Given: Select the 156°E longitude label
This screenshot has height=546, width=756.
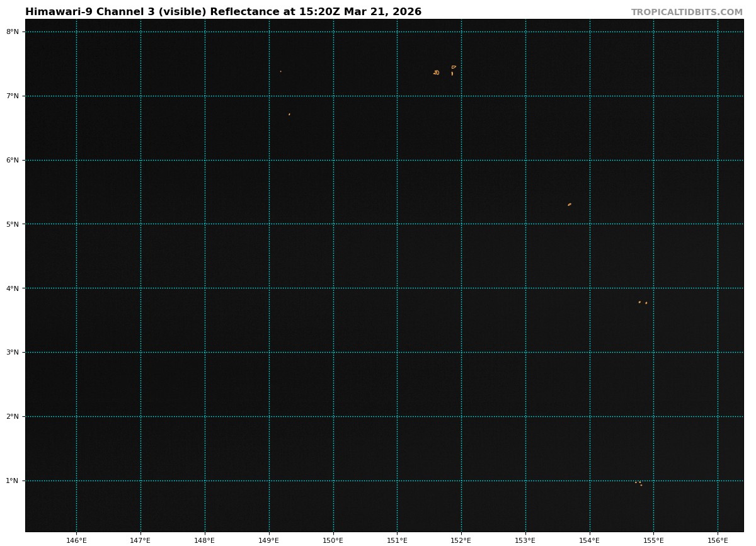Looking at the screenshot, I should (718, 540).
